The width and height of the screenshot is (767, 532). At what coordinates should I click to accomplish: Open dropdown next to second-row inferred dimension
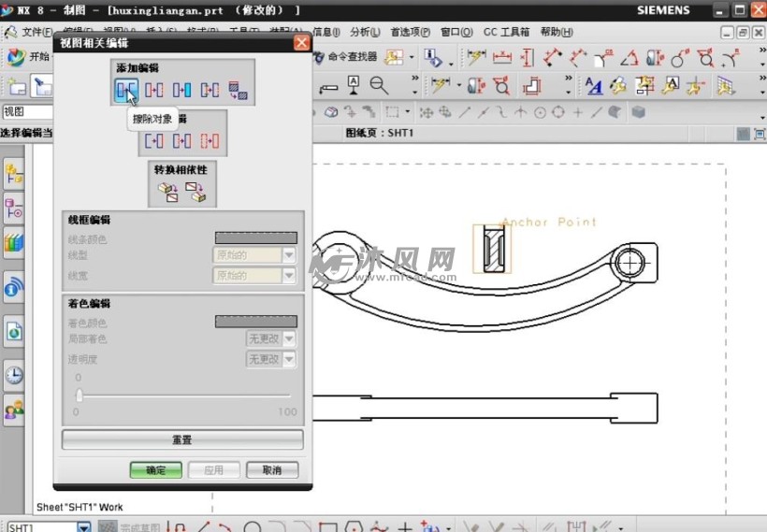pos(459,86)
